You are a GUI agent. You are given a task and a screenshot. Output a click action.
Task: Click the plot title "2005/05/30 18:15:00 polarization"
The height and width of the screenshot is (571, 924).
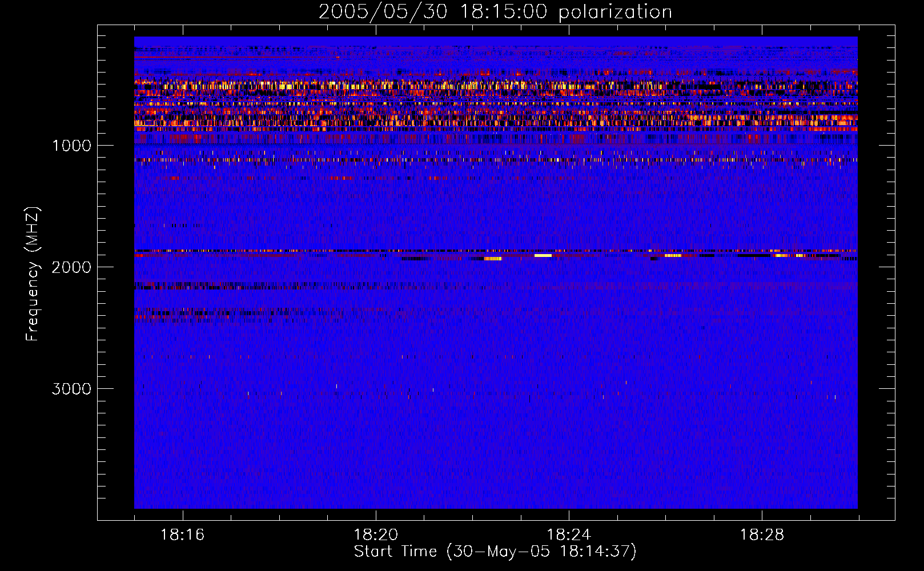point(495,11)
